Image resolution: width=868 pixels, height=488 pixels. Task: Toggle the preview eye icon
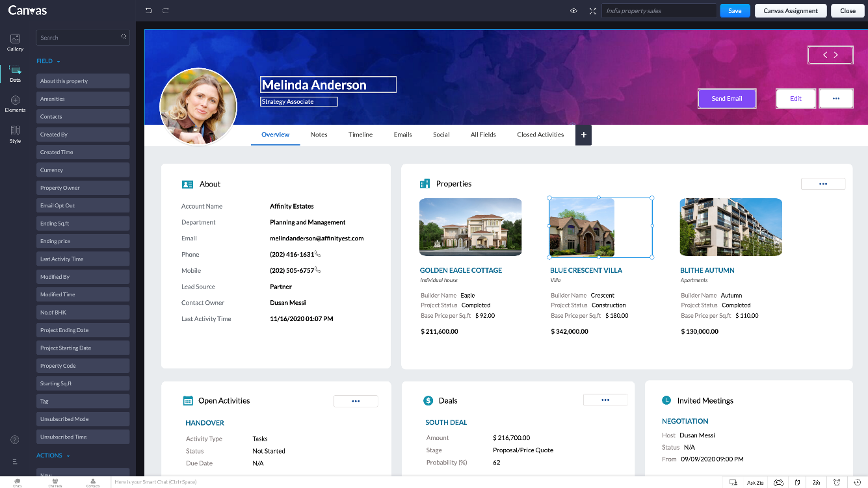point(573,11)
